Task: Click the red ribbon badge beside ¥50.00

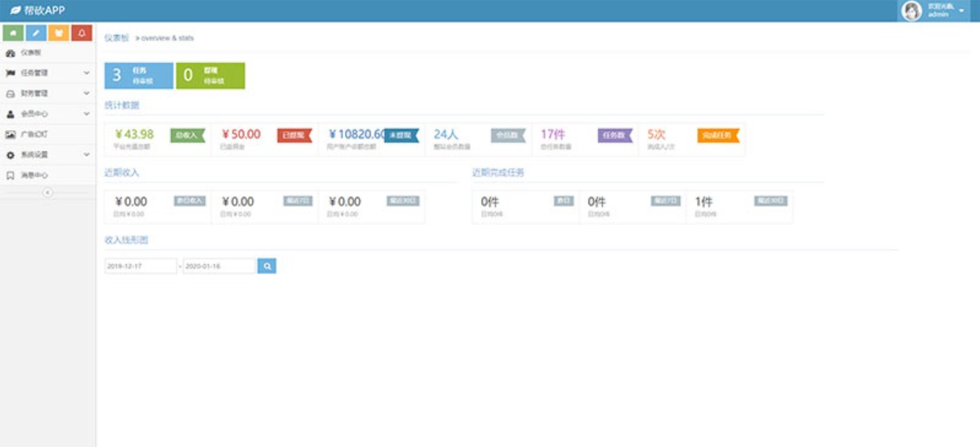Action: 294,135
